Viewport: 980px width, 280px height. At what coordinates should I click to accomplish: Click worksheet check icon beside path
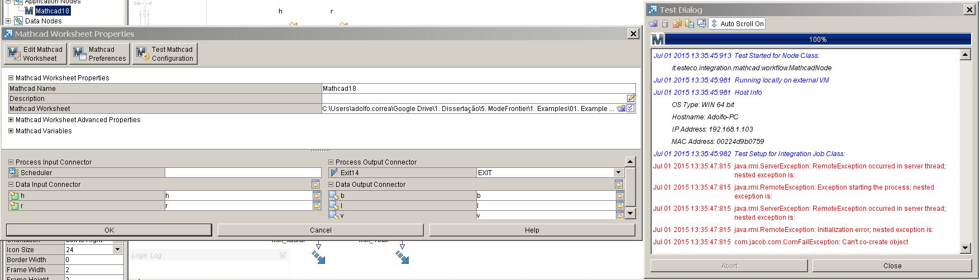[x=630, y=109]
